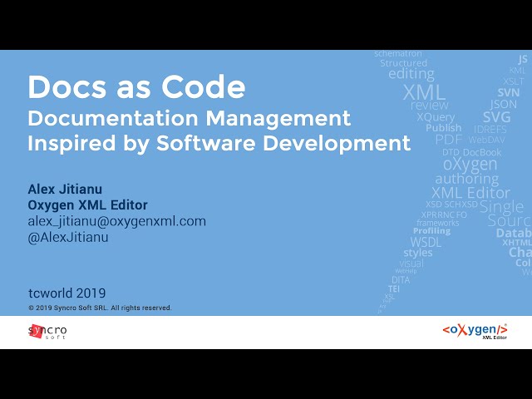Click 'Profiling' in the word cloud
This screenshot has width=532, height=399.
432,231
